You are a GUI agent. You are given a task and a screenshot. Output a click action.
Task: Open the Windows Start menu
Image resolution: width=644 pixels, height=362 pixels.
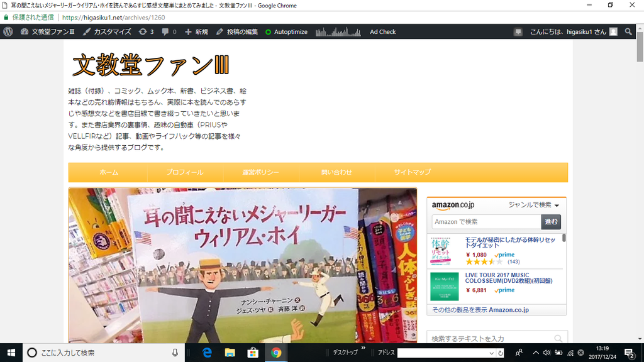click(11, 353)
